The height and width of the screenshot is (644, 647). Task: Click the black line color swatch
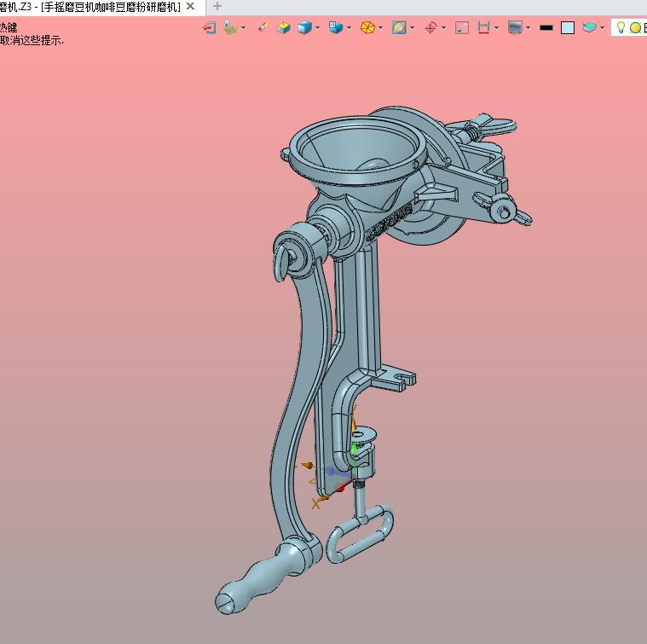[546, 28]
